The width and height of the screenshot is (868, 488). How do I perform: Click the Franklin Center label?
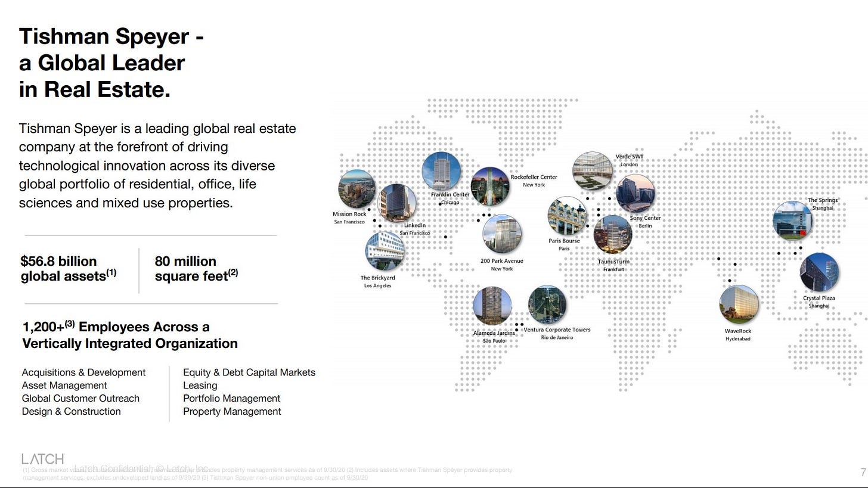click(x=450, y=195)
